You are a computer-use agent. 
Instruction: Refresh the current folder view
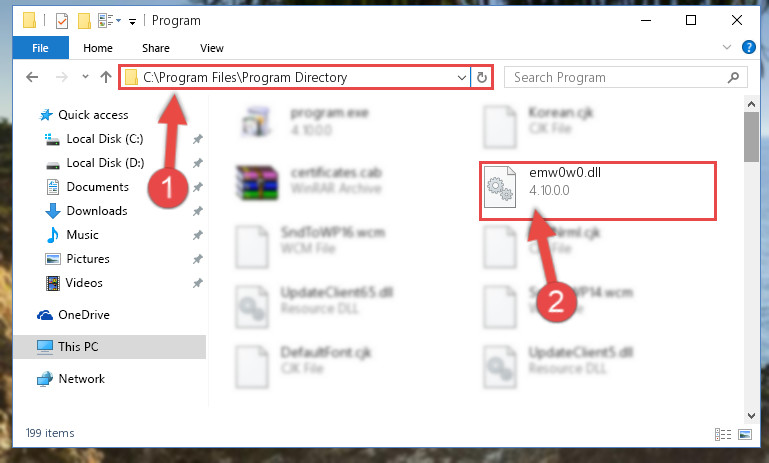click(482, 77)
